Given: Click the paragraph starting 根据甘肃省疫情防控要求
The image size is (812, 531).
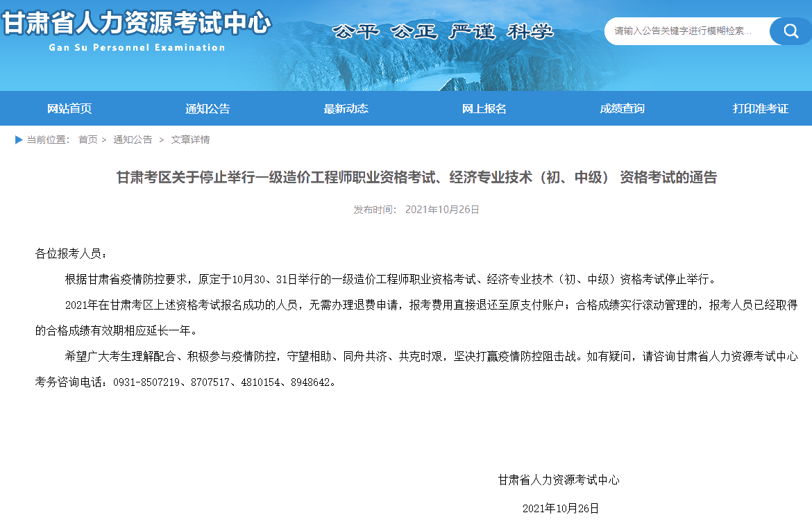Looking at the screenshot, I should pyautogui.click(x=391, y=279).
